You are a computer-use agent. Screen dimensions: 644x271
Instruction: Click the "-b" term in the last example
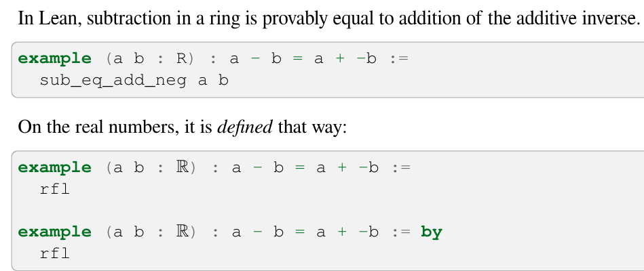[368, 232]
